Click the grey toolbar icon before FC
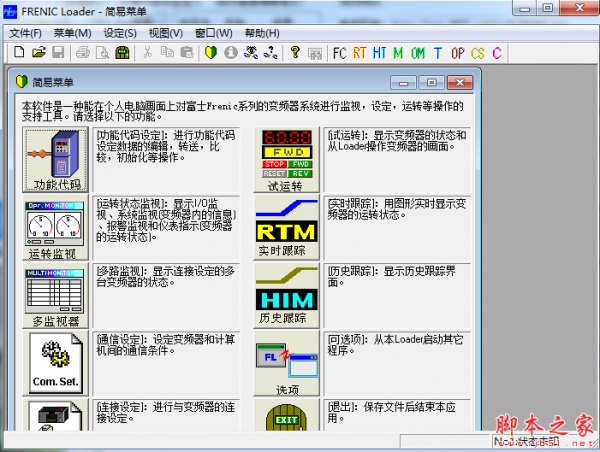The image size is (600, 452). click(315, 54)
